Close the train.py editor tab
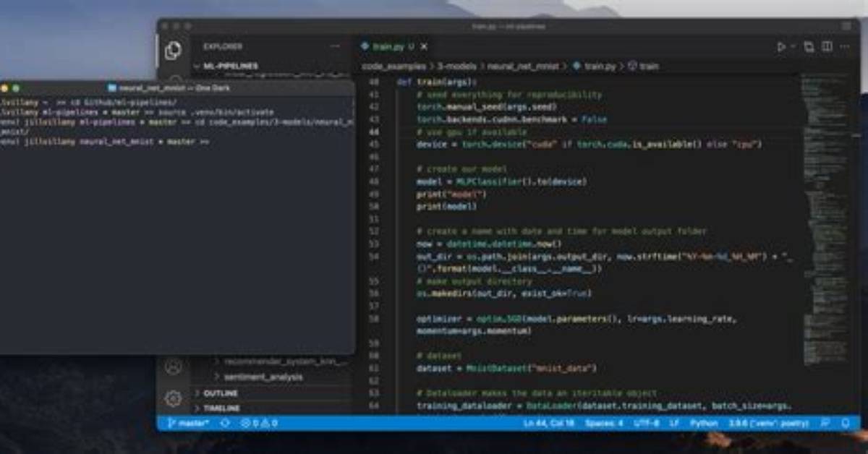 point(424,47)
